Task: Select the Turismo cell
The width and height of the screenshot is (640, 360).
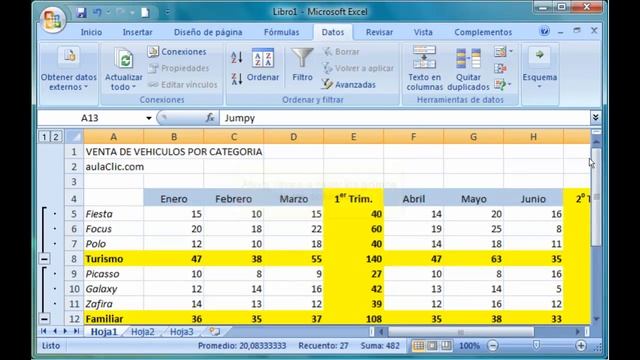Action: coord(113,259)
